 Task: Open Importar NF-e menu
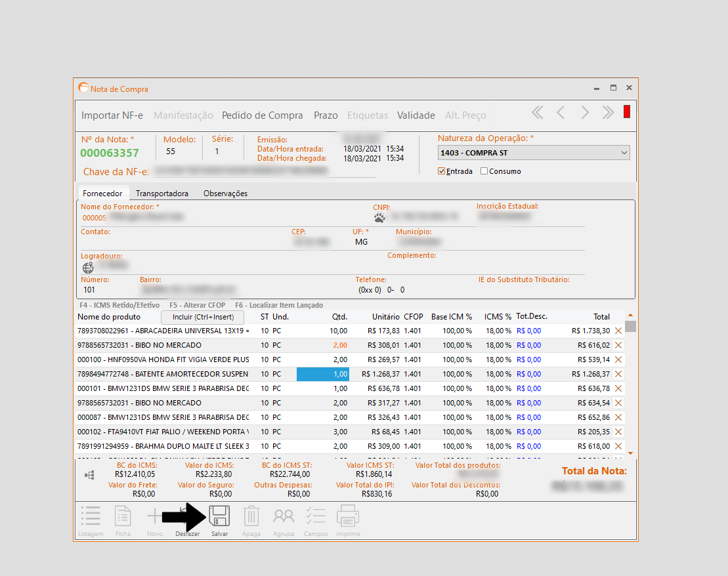coord(112,115)
